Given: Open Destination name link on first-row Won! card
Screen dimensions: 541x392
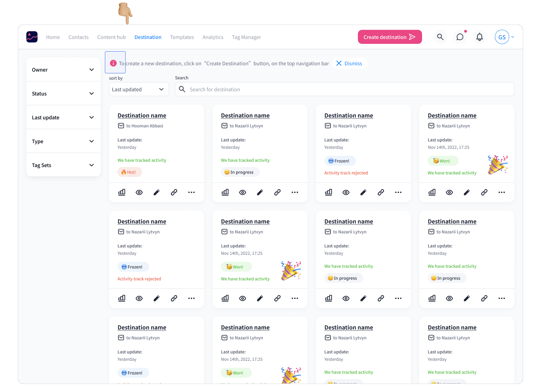Looking at the screenshot, I should pos(452,115).
